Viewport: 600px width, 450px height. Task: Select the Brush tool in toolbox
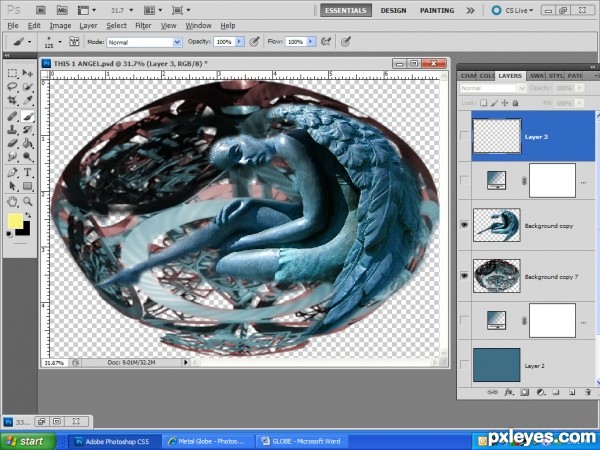[x=28, y=116]
